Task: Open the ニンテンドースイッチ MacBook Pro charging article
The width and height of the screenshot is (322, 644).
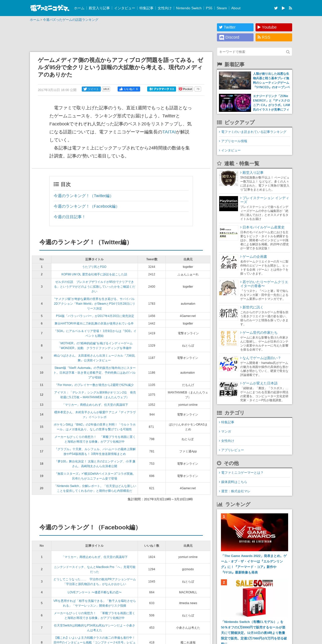Action: pyautogui.click(x=95, y=569)
